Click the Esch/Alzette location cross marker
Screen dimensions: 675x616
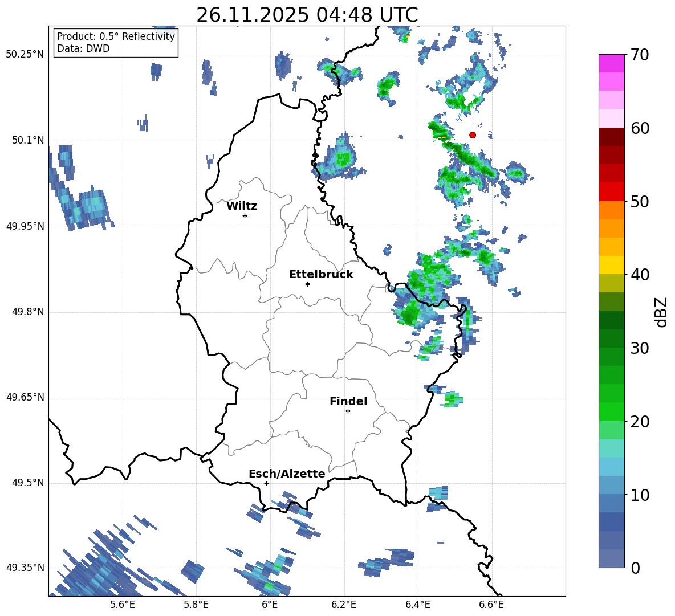266,483
